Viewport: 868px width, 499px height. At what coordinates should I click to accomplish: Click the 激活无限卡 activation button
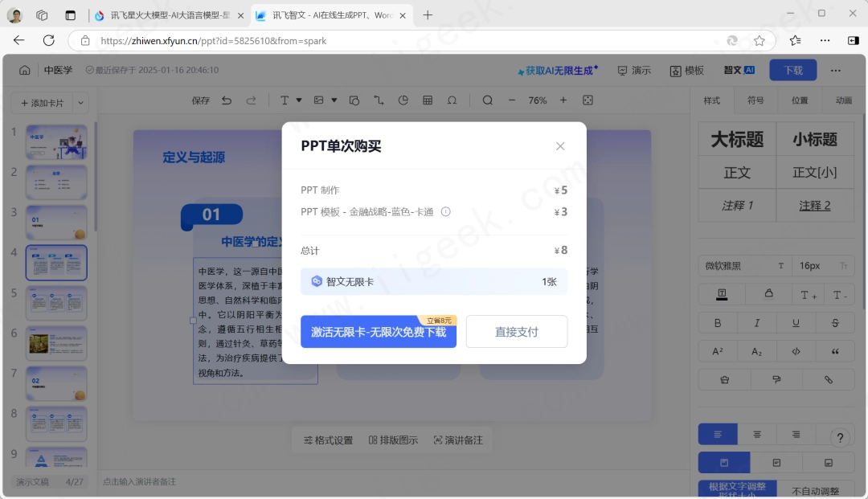(378, 331)
